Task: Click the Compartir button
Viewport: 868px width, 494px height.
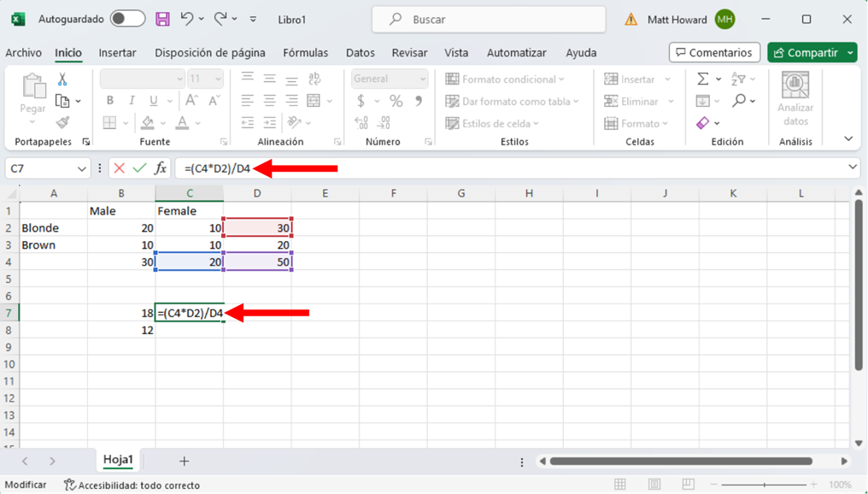Action: (x=806, y=53)
